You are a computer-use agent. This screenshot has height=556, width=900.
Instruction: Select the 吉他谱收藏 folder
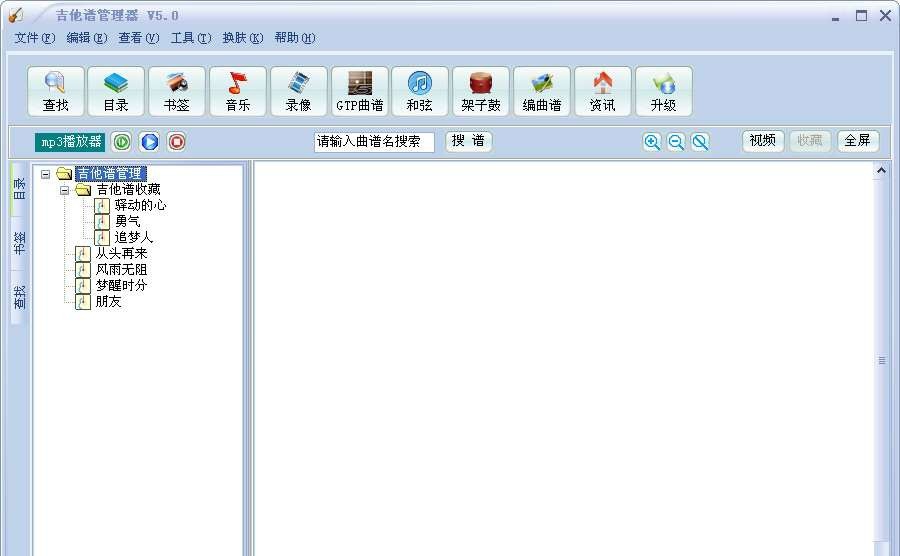click(x=128, y=189)
